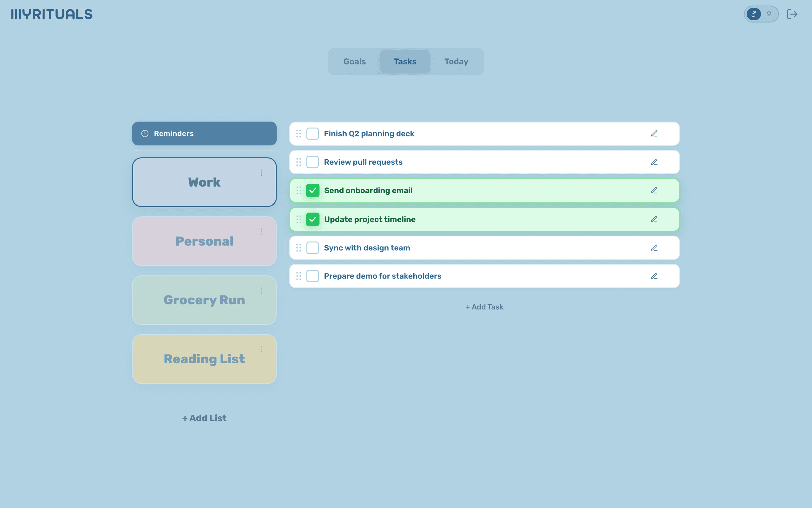Screen dimensions: 812x508
Task: Check the Review pull requests checkbox
Action: tap(312, 162)
